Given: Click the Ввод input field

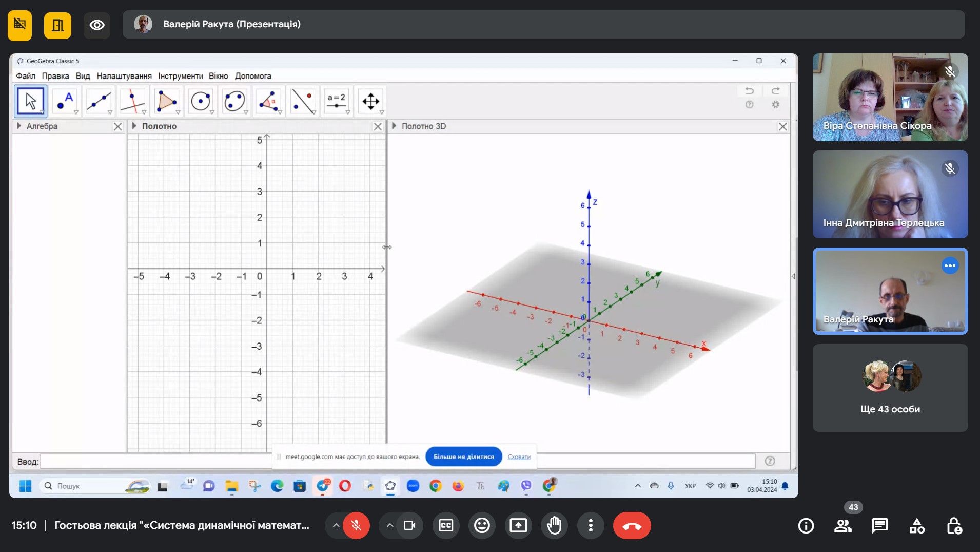Looking at the screenshot, I should pyautogui.click(x=398, y=461).
